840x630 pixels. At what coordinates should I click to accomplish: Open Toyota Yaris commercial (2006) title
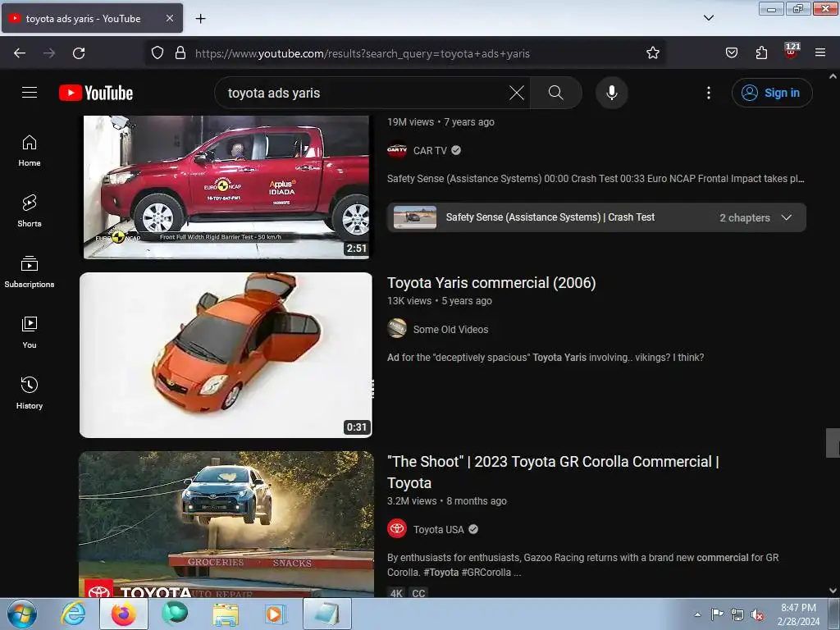(491, 283)
